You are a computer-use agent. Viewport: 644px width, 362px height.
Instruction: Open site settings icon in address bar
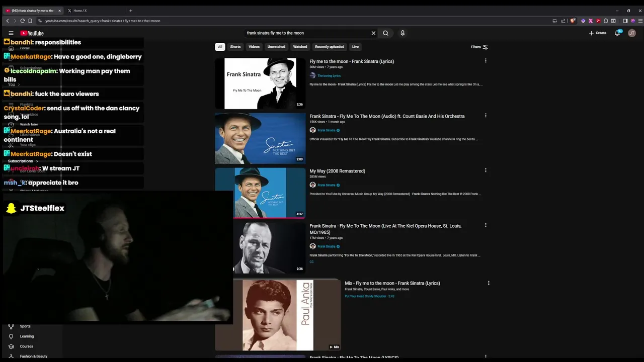click(x=40, y=21)
